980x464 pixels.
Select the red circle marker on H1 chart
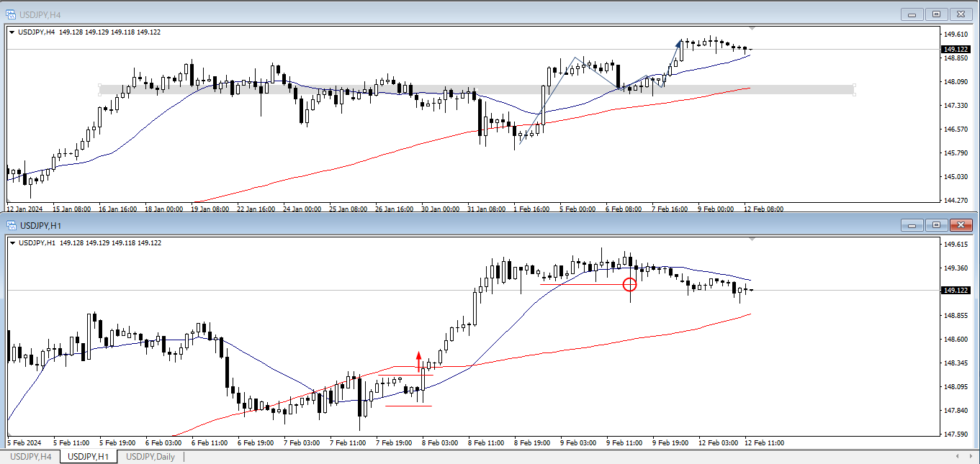click(630, 285)
